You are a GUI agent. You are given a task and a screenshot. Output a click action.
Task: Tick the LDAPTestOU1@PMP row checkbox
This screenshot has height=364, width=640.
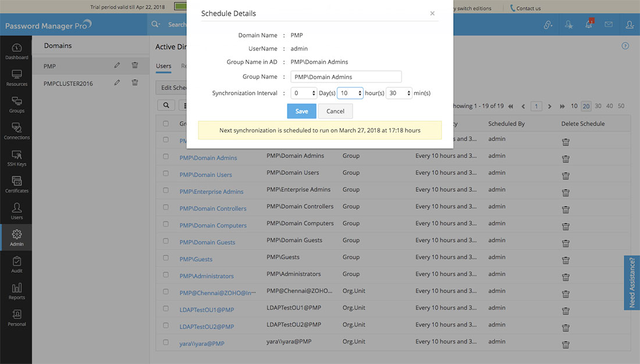point(166,308)
